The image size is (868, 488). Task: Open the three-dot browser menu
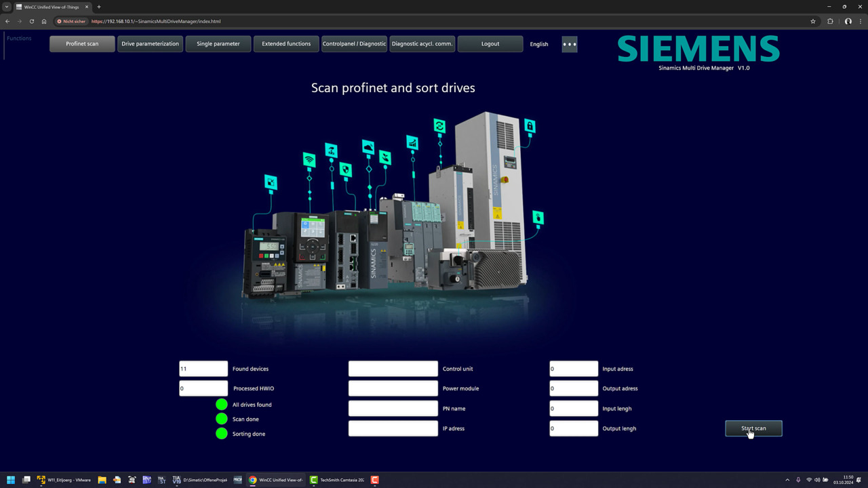860,21
